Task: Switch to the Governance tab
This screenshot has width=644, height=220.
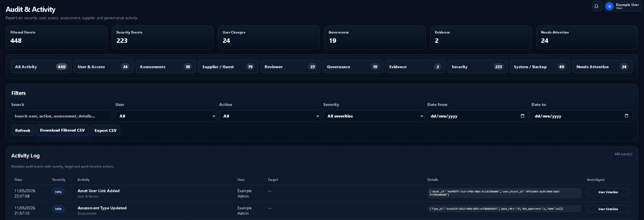Action: [x=353, y=67]
